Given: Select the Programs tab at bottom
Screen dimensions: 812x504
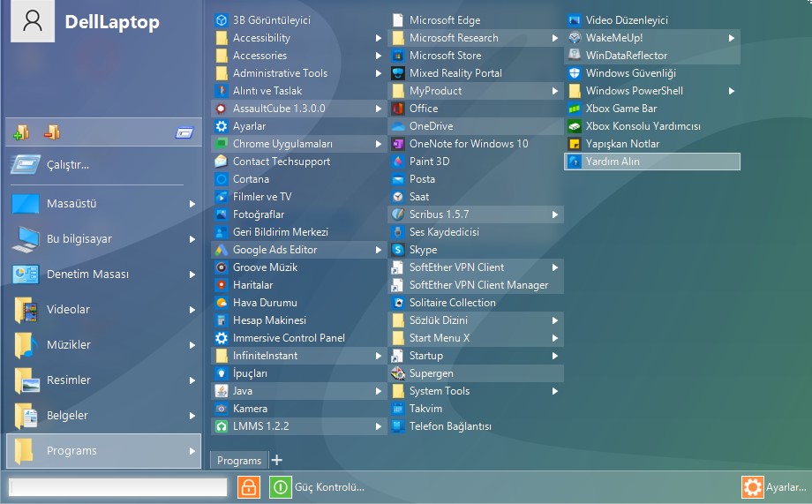Looking at the screenshot, I should (x=238, y=461).
